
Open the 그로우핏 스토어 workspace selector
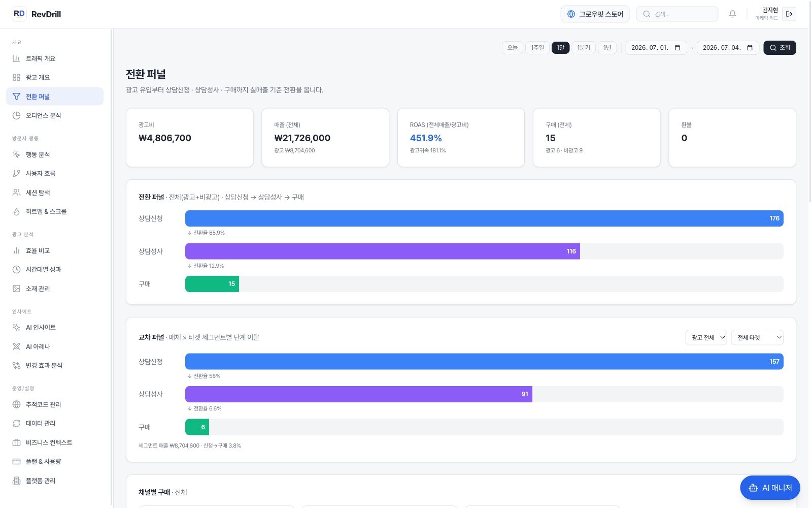595,14
